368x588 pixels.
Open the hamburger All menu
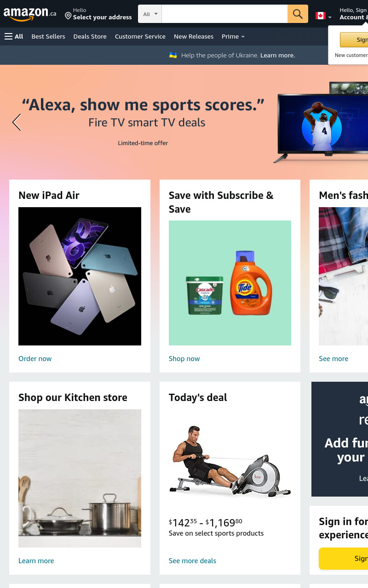tap(13, 36)
